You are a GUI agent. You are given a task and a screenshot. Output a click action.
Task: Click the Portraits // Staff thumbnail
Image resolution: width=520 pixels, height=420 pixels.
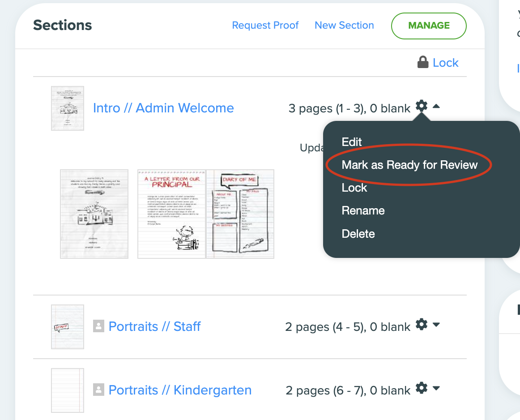coord(68,327)
